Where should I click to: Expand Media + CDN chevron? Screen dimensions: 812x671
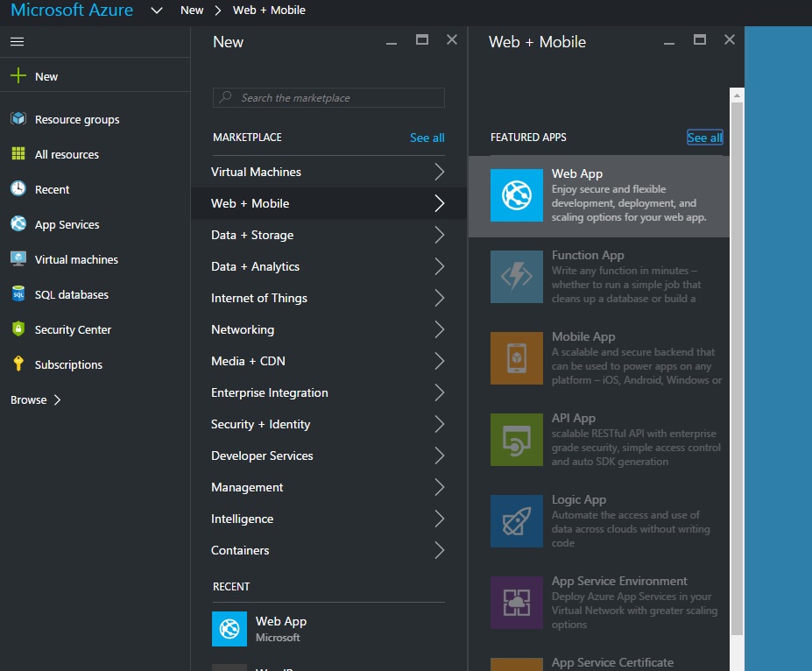(439, 362)
